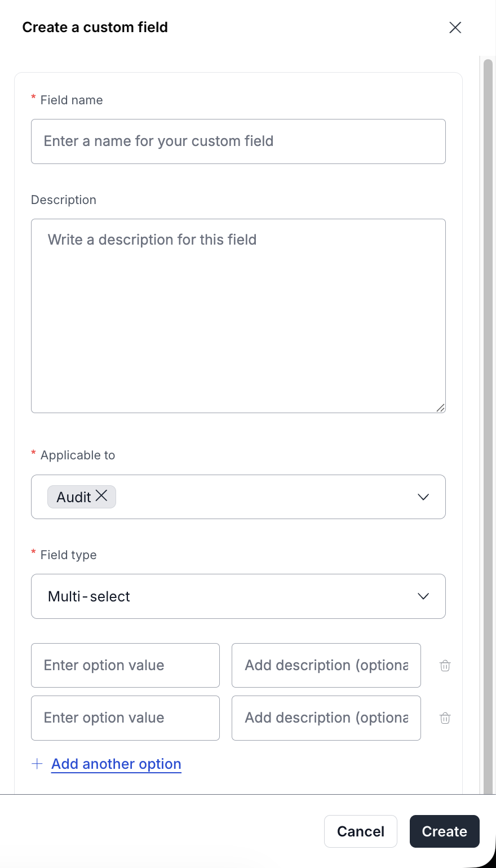Viewport: 496px width, 868px height.
Task: Click into the Description text area
Action: [238, 316]
